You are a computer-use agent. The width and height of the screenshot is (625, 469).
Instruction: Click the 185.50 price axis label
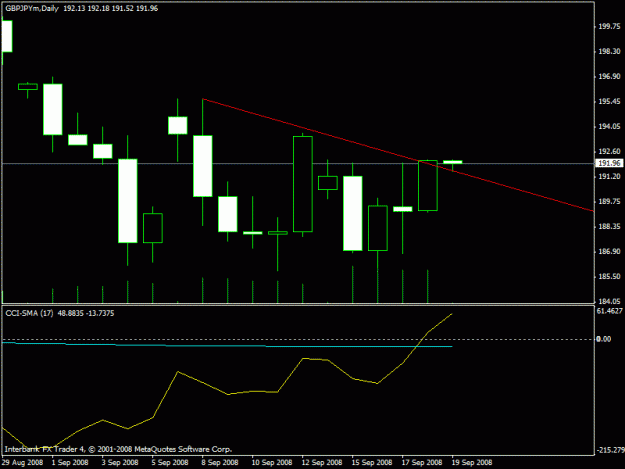click(609, 276)
